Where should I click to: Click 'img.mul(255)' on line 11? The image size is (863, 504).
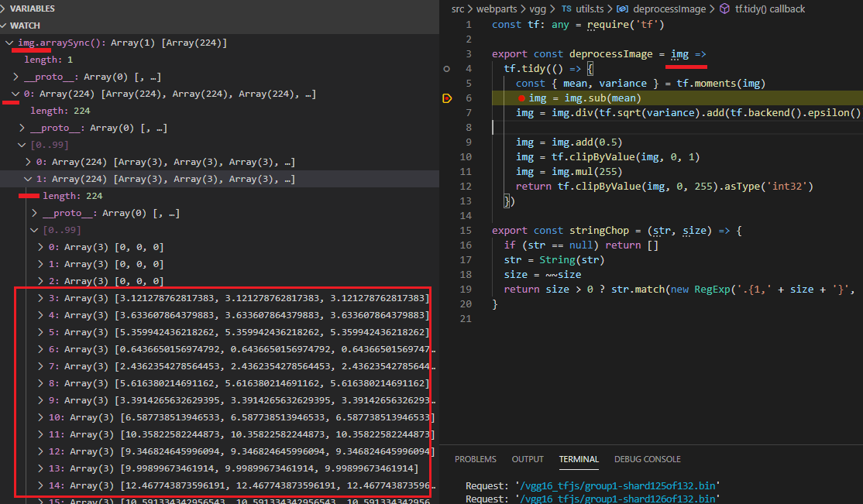[x=587, y=172]
